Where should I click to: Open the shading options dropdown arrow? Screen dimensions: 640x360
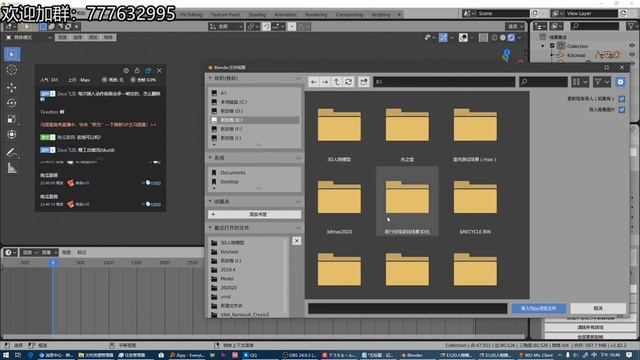520,38
